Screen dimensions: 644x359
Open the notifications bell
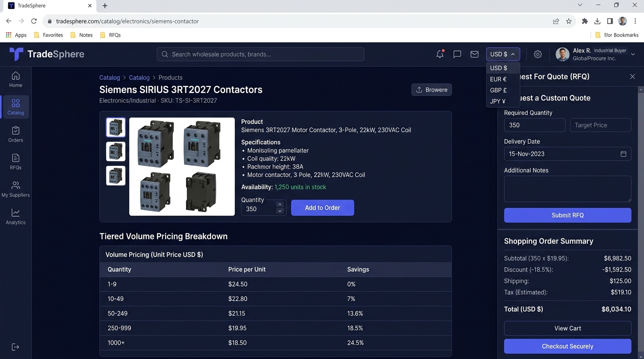[x=440, y=54]
